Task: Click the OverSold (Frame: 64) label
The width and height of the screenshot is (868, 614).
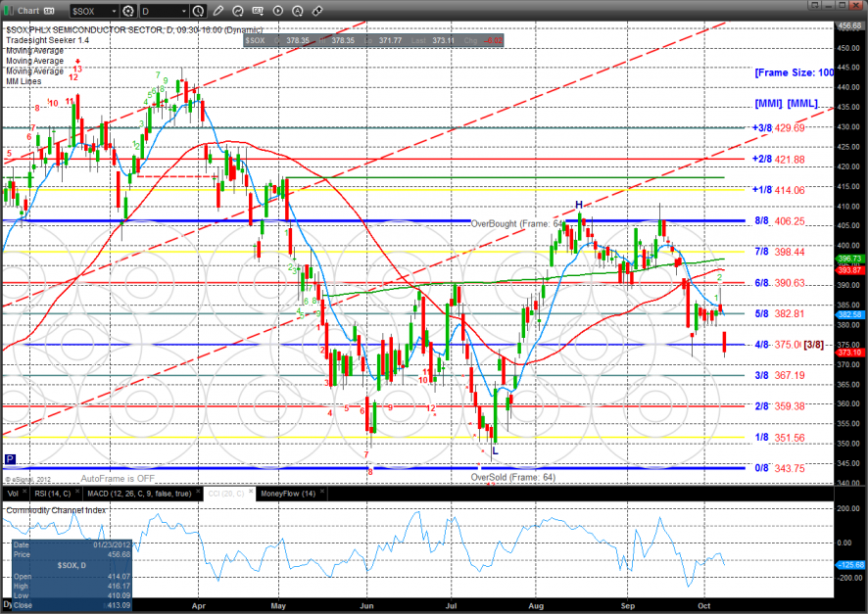Action: pos(513,477)
